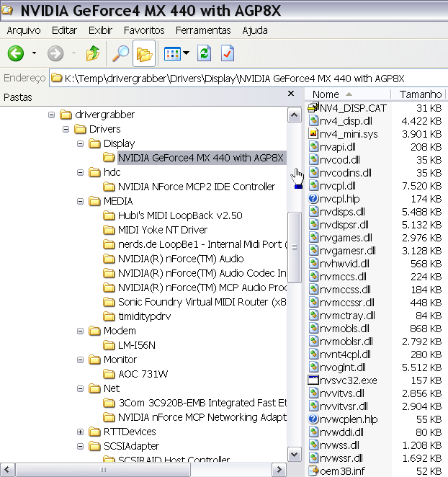Collapse the Monitor tree node
Screen dimensions: 448x477
point(80,360)
